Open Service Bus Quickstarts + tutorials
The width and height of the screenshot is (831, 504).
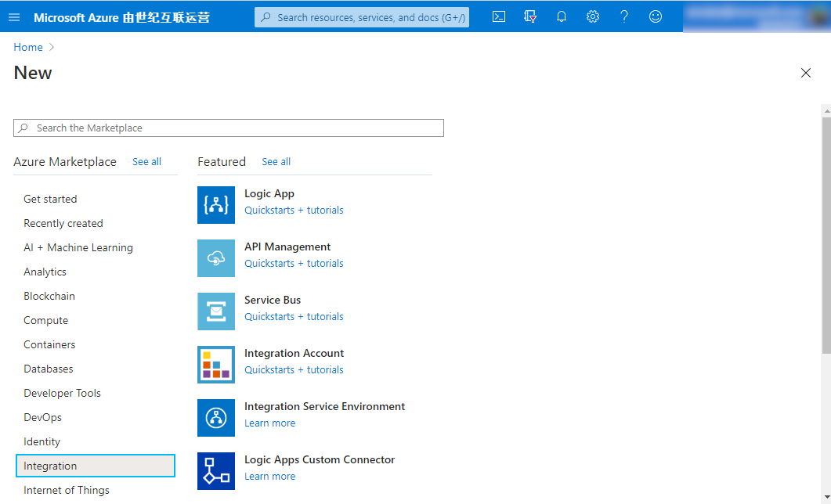(x=294, y=317)
